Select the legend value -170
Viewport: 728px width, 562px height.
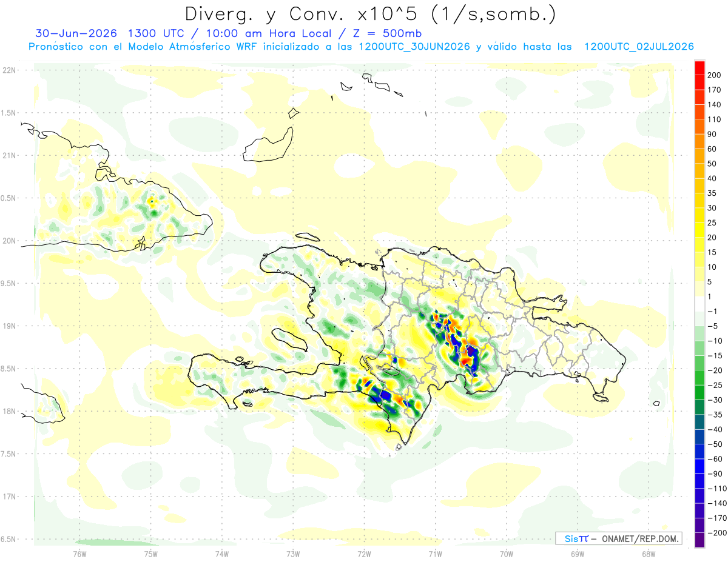(717, 518)
